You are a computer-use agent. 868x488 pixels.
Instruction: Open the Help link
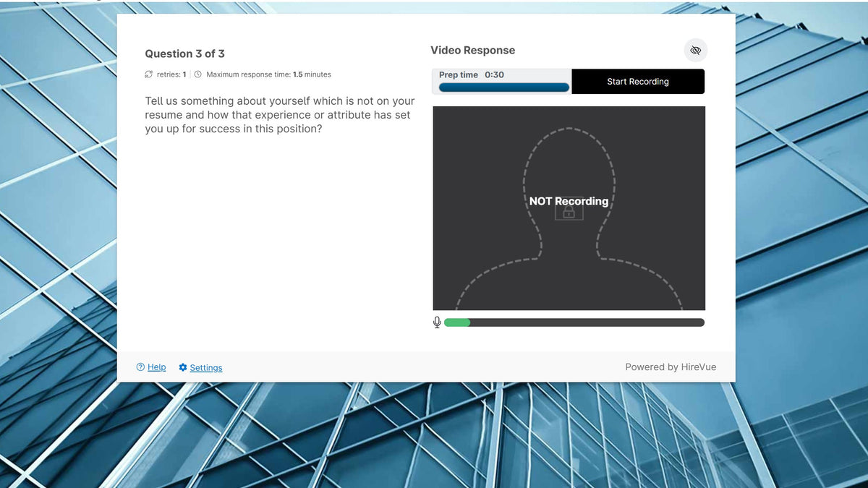point(157,367)
